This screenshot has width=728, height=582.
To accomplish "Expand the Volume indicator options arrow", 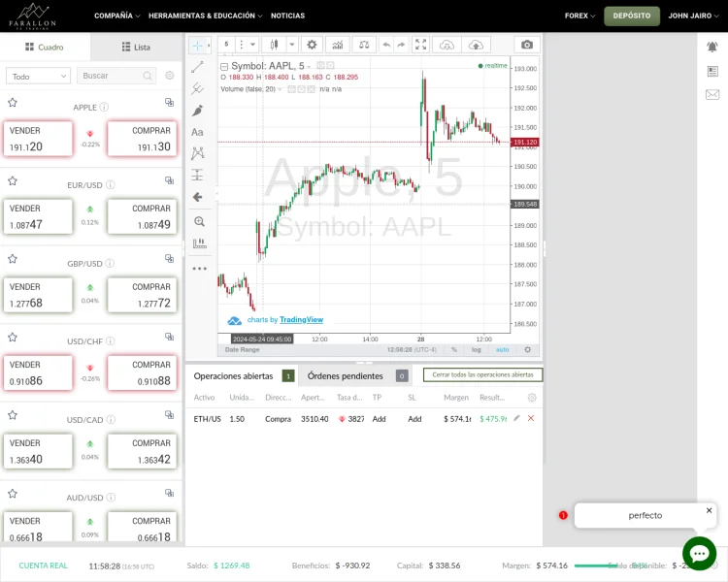I will tap(280, 89).
